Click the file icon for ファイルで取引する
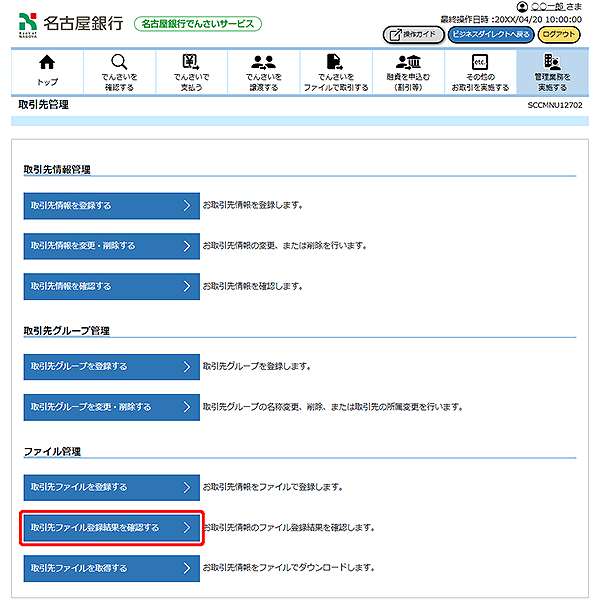 [336, 62]
